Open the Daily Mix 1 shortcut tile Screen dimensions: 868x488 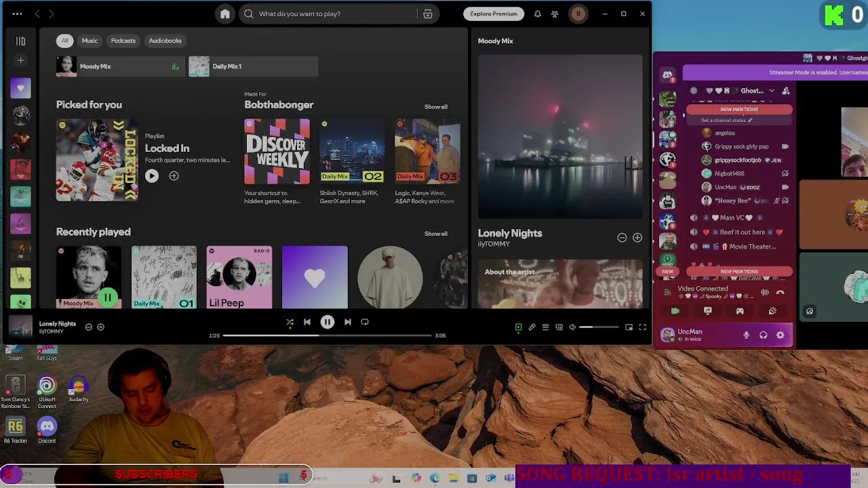pos(253,66)
